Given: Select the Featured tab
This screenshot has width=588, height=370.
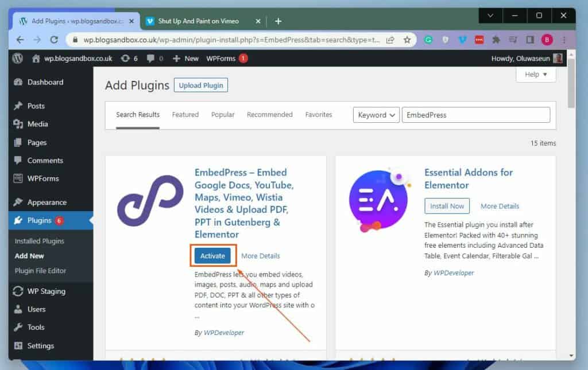Looking at the screenshot, I should pyautogui.click(x=185, y=115).
